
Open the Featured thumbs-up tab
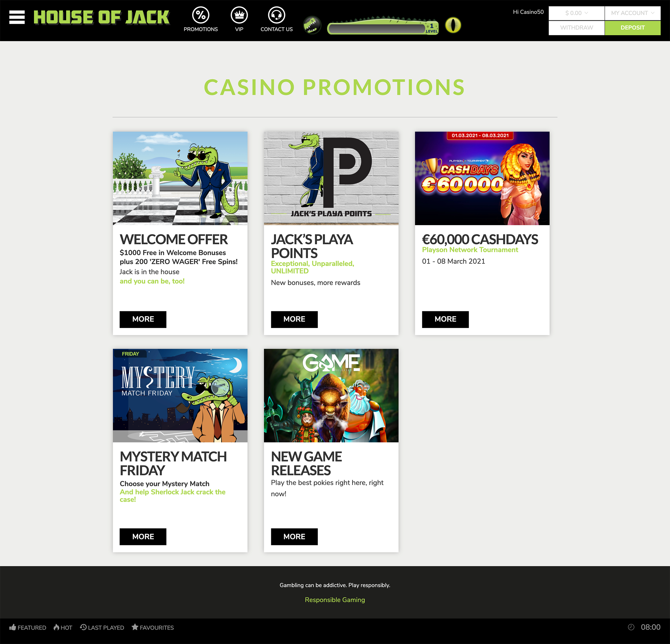coord(28,627)
